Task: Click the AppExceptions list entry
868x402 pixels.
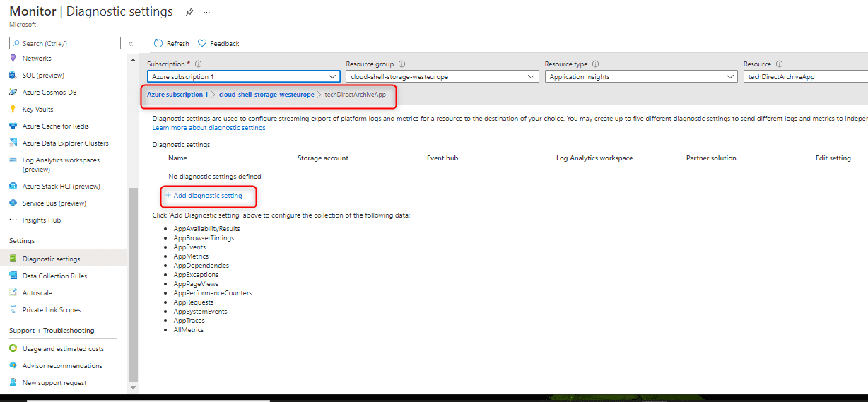Action: [x=196, y=275]
